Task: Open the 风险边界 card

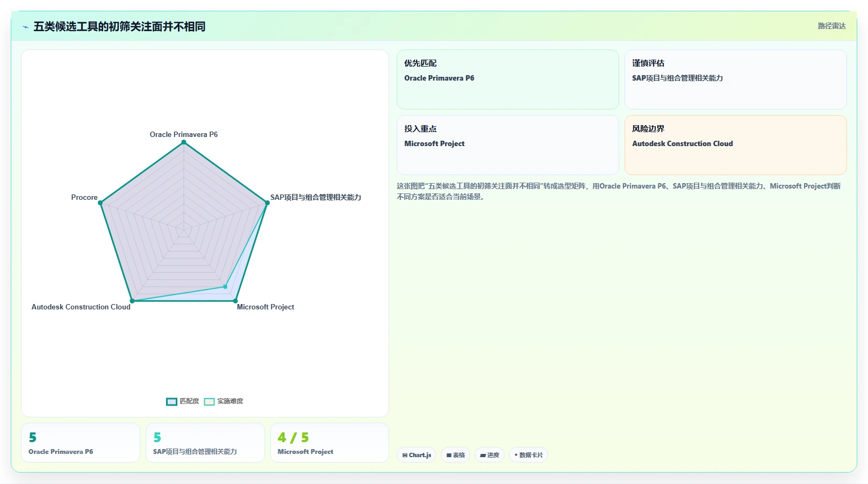Action: click(735, 145)
